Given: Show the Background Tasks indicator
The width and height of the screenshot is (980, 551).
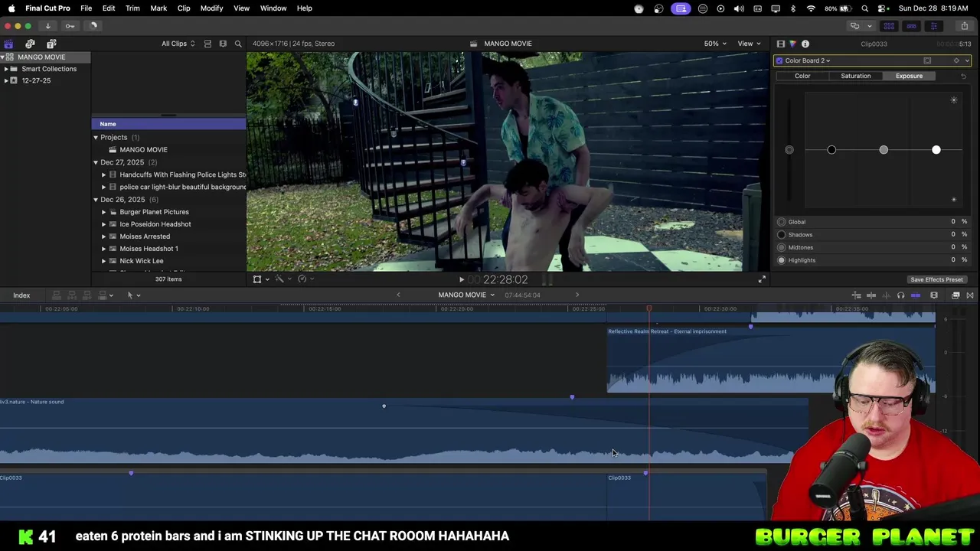Looking at the screenshot, I should click(93, 26).
